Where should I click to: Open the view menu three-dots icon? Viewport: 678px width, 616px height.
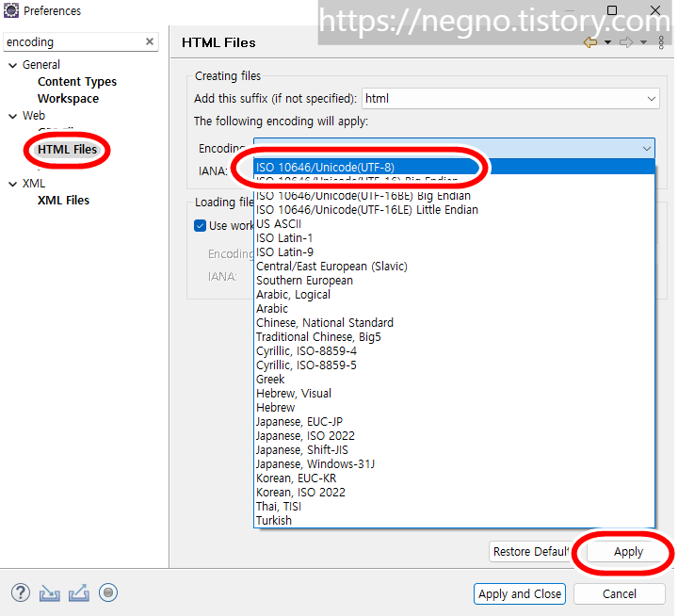[661, 42]
